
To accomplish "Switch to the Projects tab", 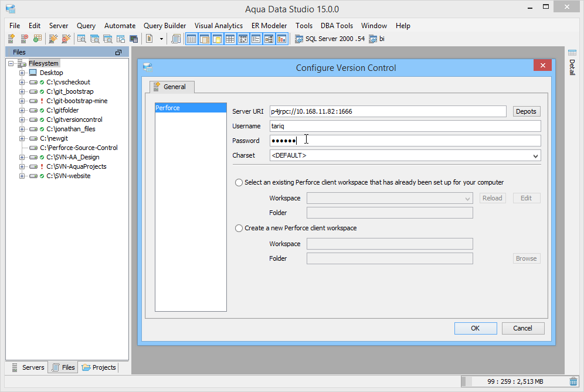I will click(x=99, y=367).
